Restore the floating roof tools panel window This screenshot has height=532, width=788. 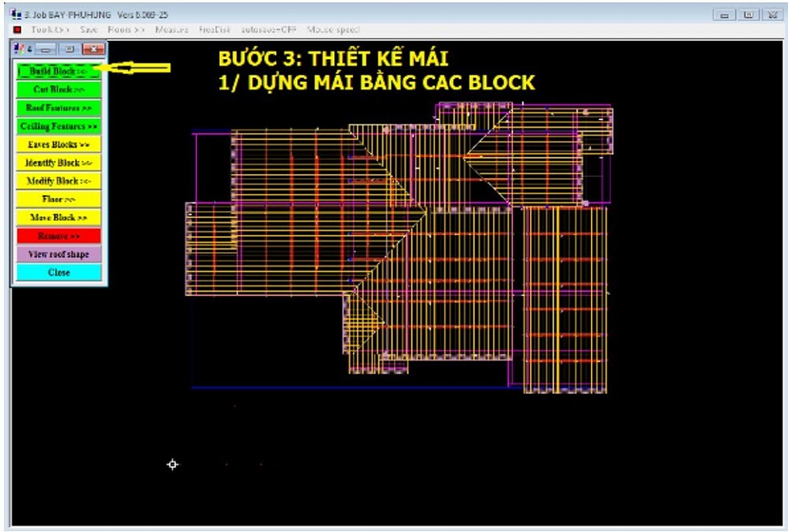pyautogui.click(x=68, y=49)
